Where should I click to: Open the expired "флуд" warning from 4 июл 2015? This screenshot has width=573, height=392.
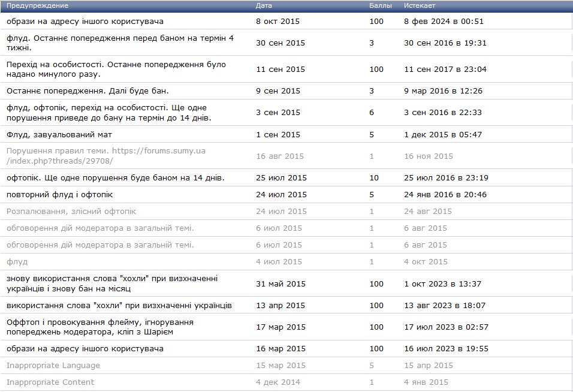pos(17,262)
